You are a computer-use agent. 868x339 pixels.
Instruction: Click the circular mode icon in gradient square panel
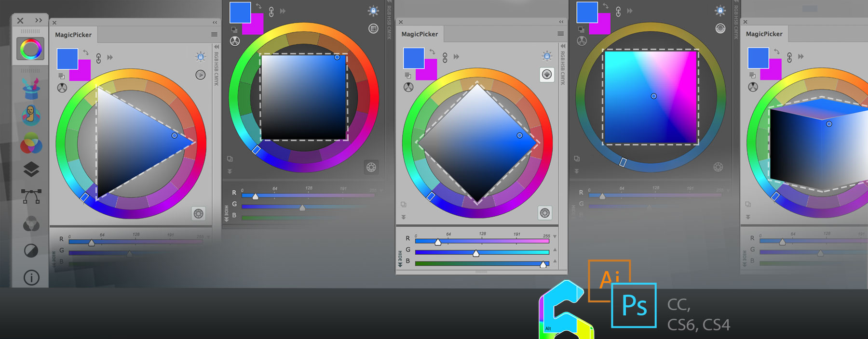(x=720, y=28)
